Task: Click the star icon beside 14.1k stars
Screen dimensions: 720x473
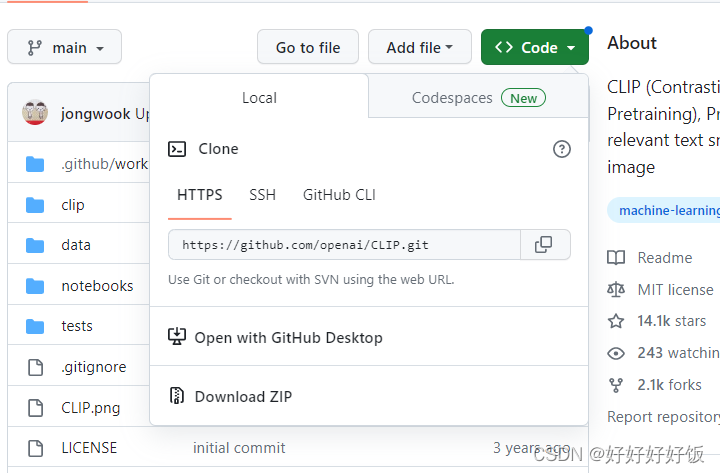Action: point(616,321)
